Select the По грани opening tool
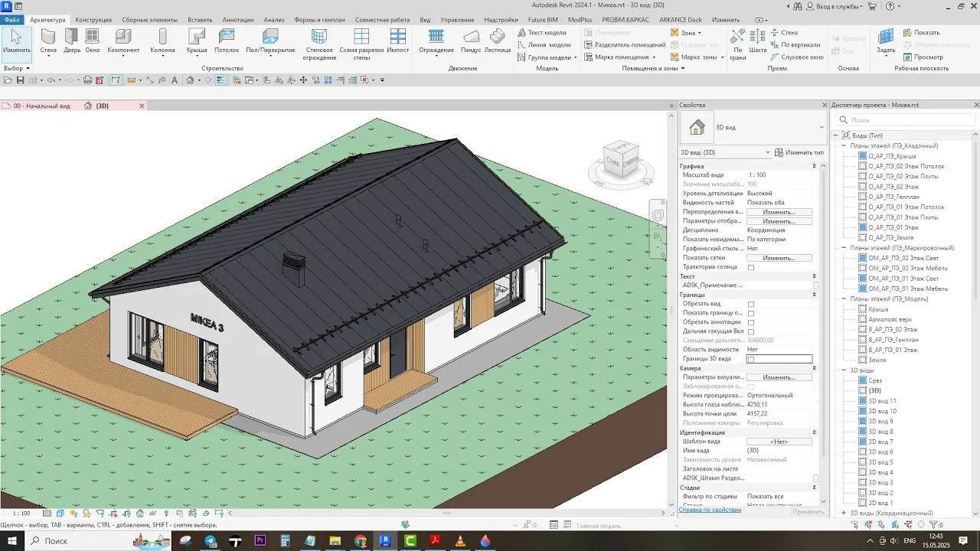Screen dimensions: 980x551 point(738,44)
